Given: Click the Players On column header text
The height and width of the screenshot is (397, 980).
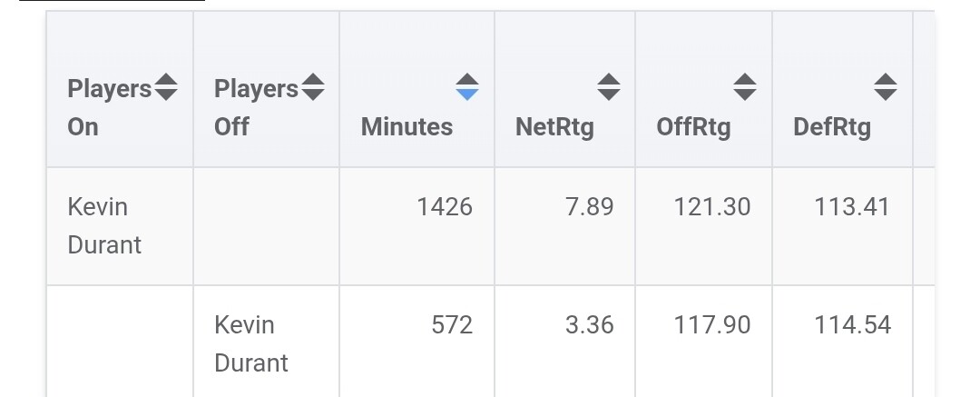Looking at the screenshot, I should tap(108, 107).
